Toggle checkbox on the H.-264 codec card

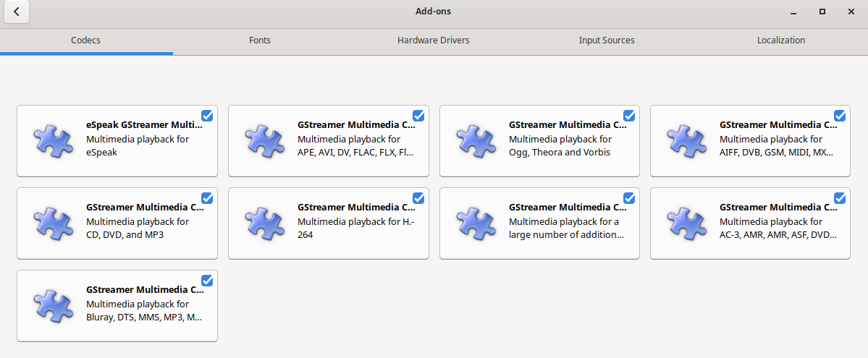pos(418,197)
